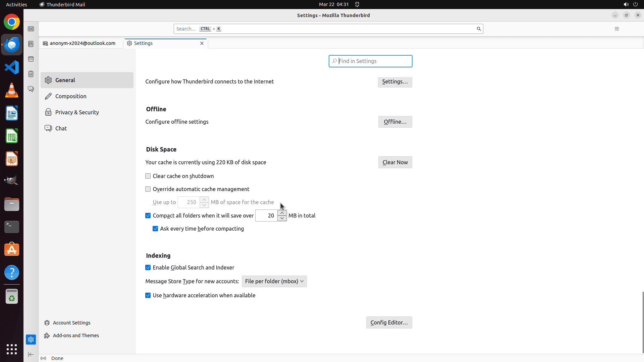Select Privacy & Security settings category

pos(87,112)
